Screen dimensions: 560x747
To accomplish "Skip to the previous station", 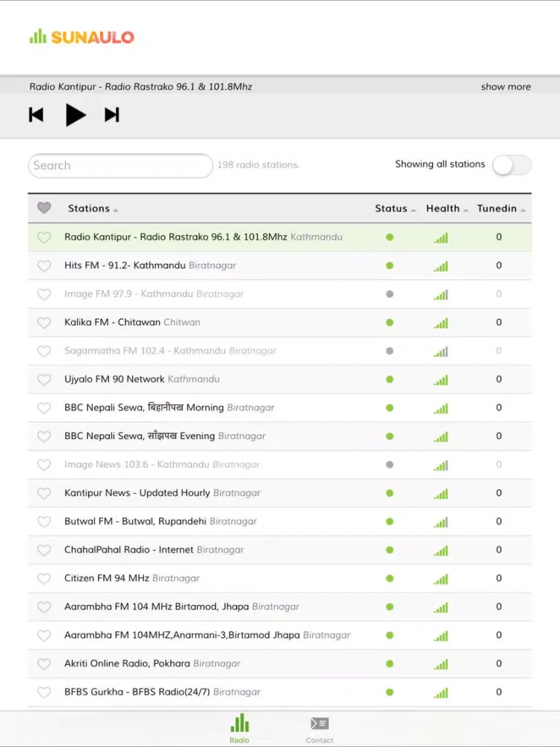I will coord(36,115).
